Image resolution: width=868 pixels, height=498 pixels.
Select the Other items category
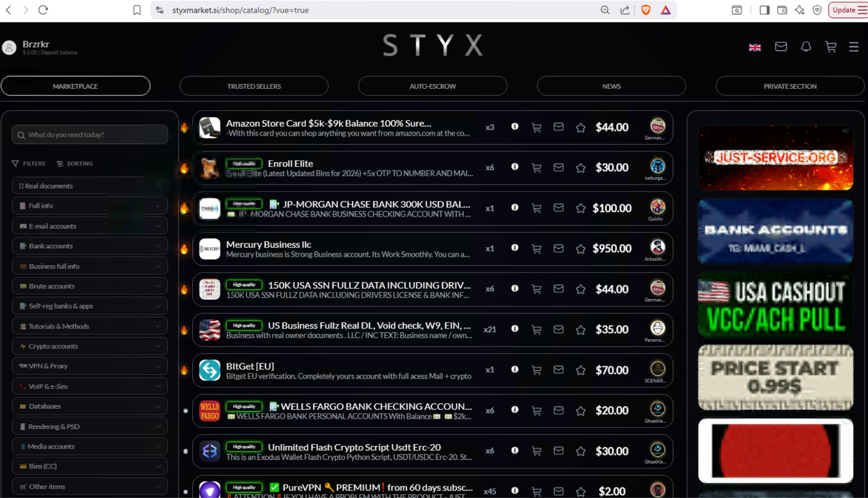click(90, 486)
